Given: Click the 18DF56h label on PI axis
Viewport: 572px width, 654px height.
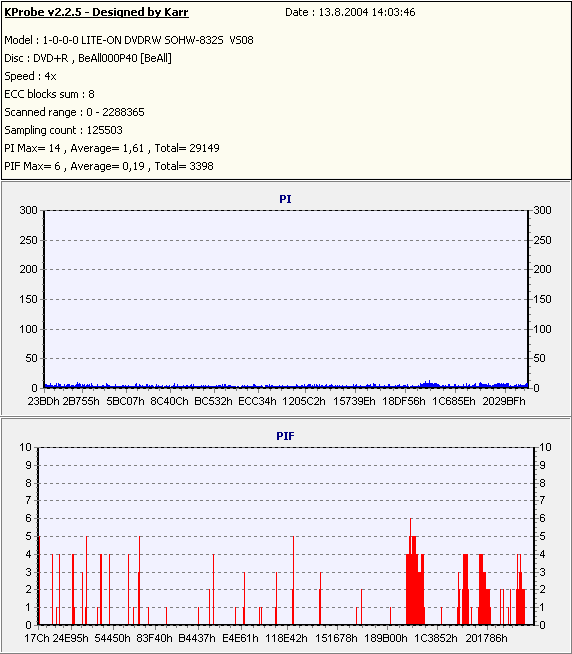Looking at the screenshot, I should pos(404,401).
